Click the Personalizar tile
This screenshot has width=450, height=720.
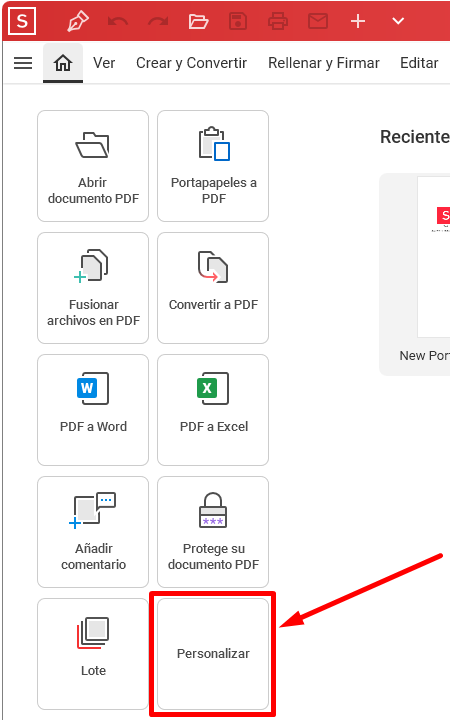click(213, 653)
